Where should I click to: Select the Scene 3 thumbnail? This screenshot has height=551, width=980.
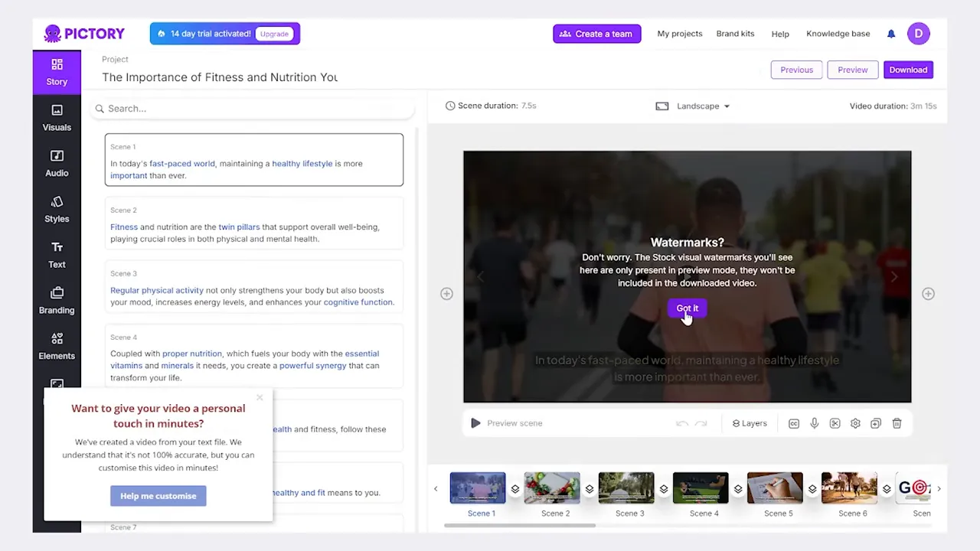point(626,488)
